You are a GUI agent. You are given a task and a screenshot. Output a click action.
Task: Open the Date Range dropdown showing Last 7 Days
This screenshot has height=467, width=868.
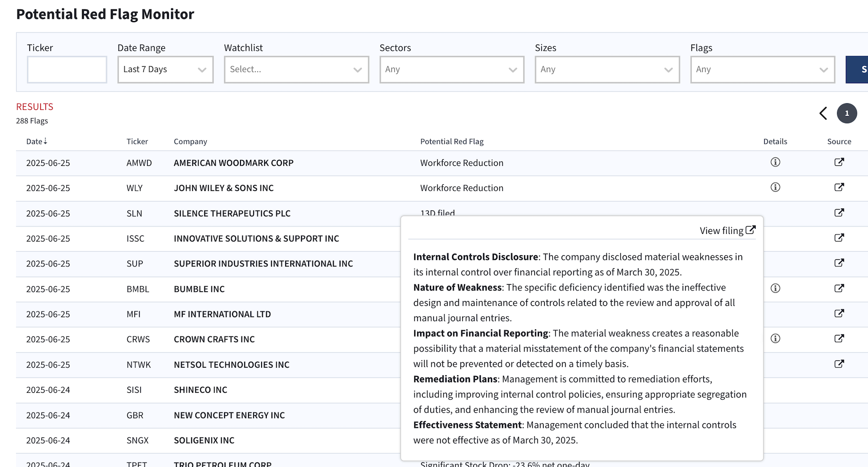coord(165,69)
